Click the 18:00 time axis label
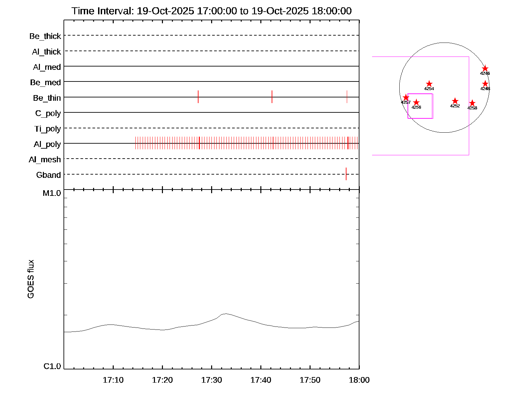The height and width of the screenshot is (399, 532). pyautogui.click(x=359, y=380)
